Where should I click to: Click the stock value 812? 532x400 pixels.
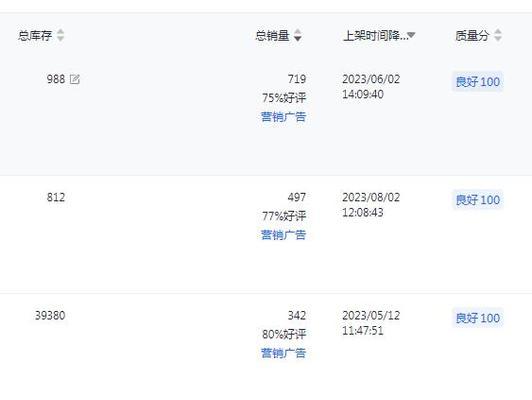click(x=56, y=197)
